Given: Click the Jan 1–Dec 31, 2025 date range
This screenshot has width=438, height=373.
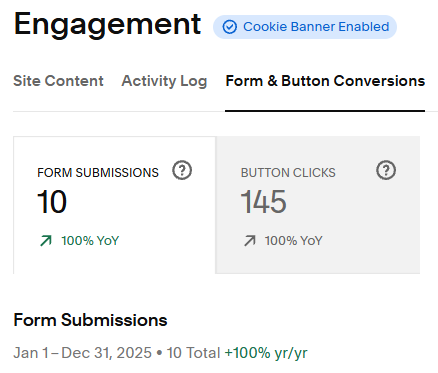Looking at the screenshot, I should 82,353.
